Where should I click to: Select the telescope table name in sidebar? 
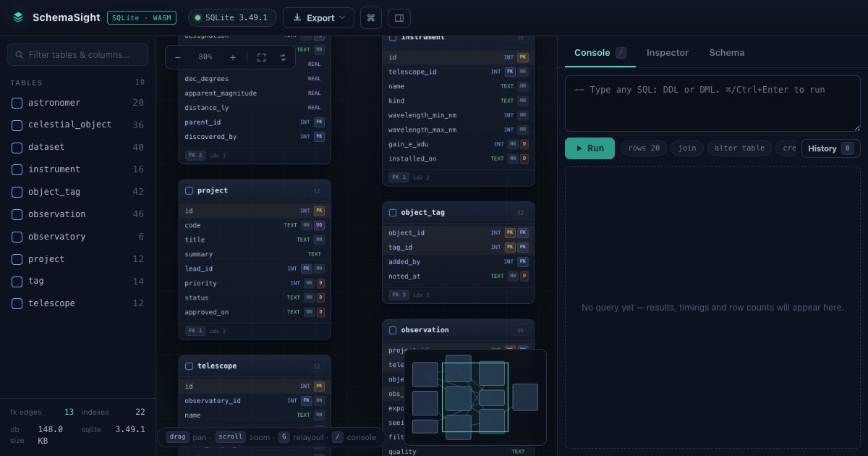pos(51,303)
